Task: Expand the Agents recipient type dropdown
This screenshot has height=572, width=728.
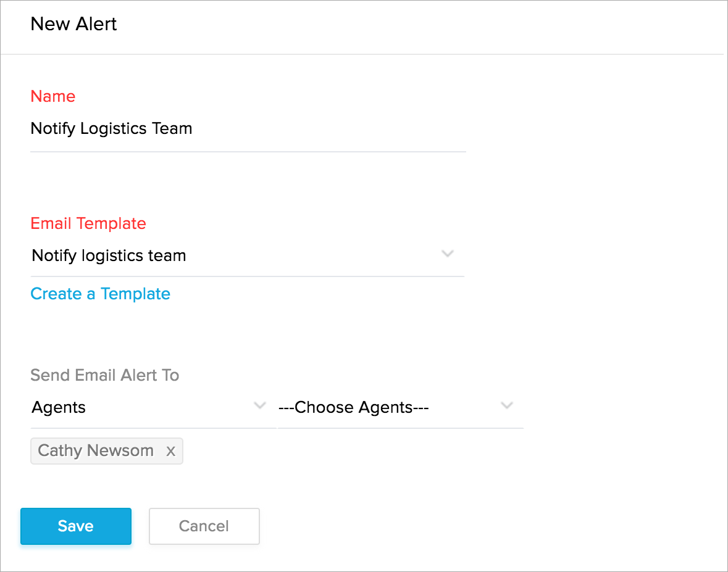Action: (148, 407)
